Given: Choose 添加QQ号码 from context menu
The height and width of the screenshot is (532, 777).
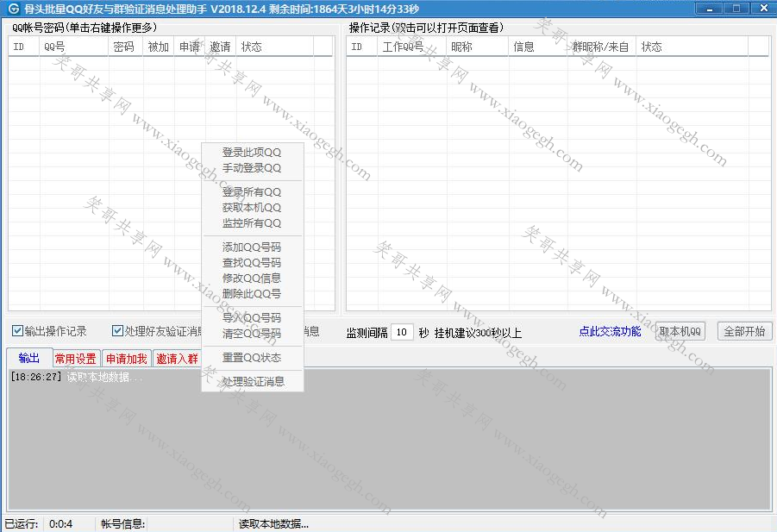Looking at the screenshot, I should tap(252, 247).
